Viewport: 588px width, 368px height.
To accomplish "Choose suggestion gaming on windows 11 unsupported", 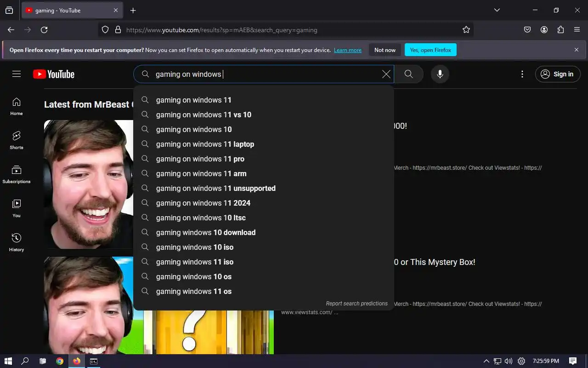I will [x=264, y=188].
